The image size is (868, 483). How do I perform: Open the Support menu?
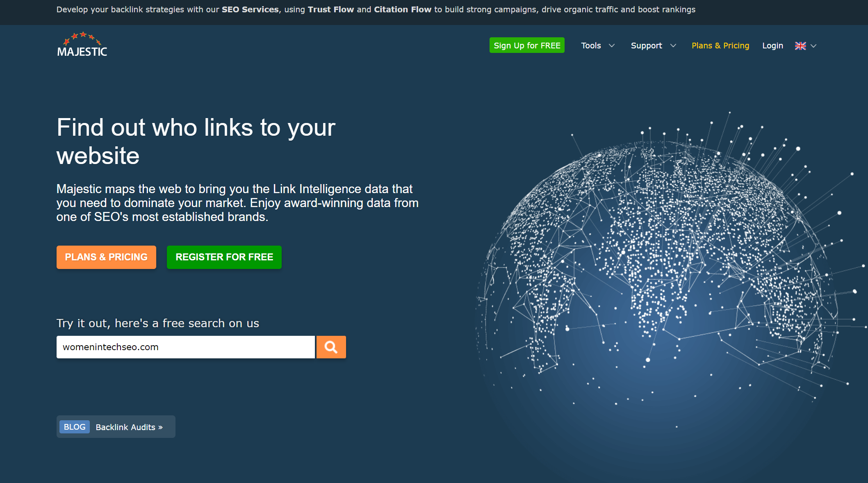(646, 46)
